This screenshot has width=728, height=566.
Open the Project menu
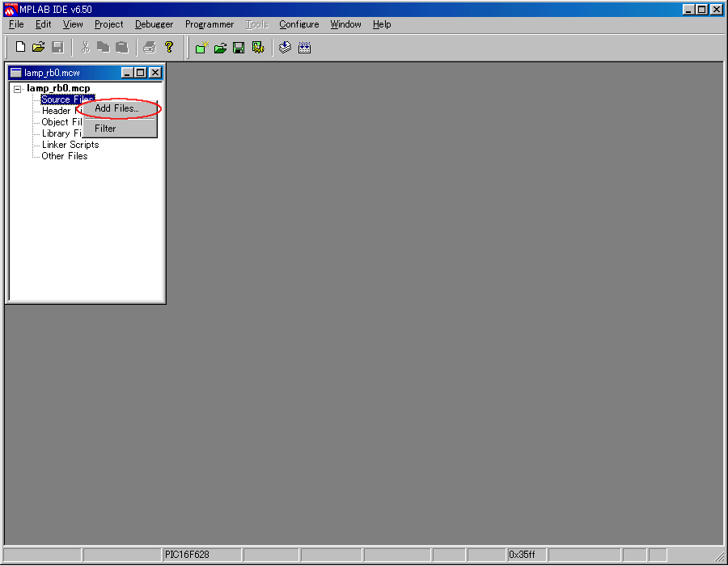click(108, 24)
